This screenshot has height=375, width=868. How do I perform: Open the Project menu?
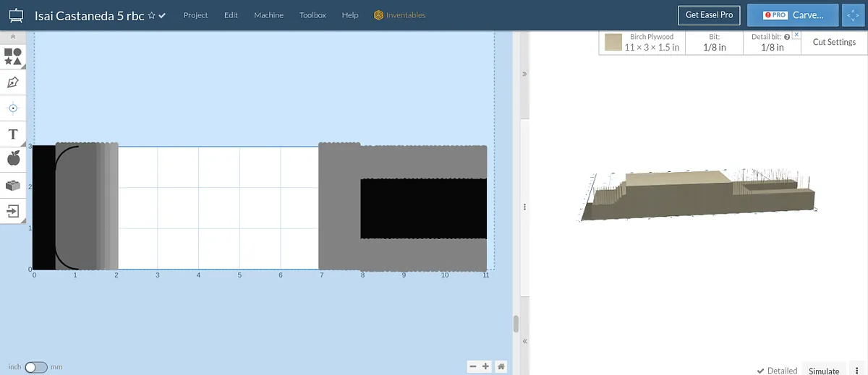[195, 15]
